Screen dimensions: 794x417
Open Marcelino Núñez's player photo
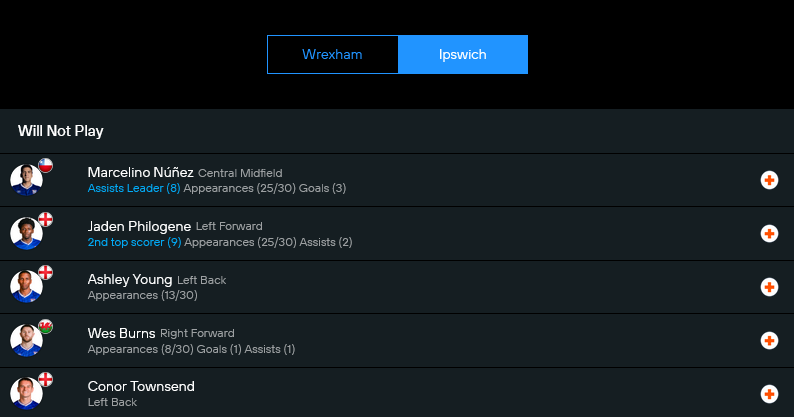[x=25, y=181]
